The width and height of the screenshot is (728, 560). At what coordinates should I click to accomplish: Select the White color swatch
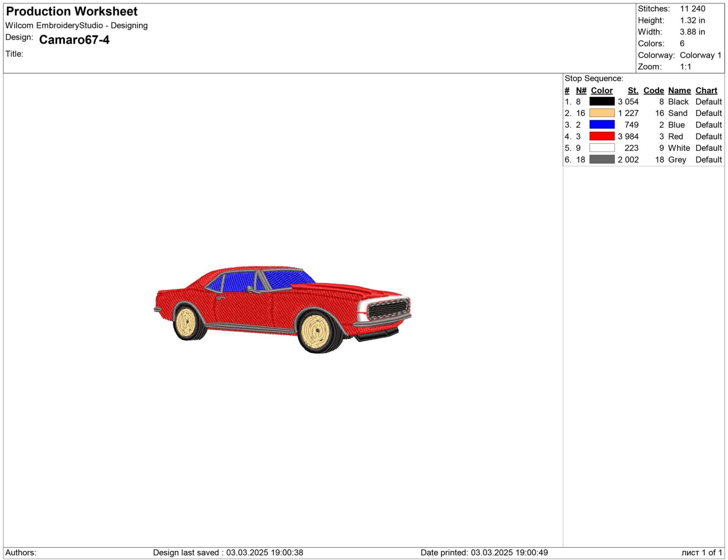point(601,148)
